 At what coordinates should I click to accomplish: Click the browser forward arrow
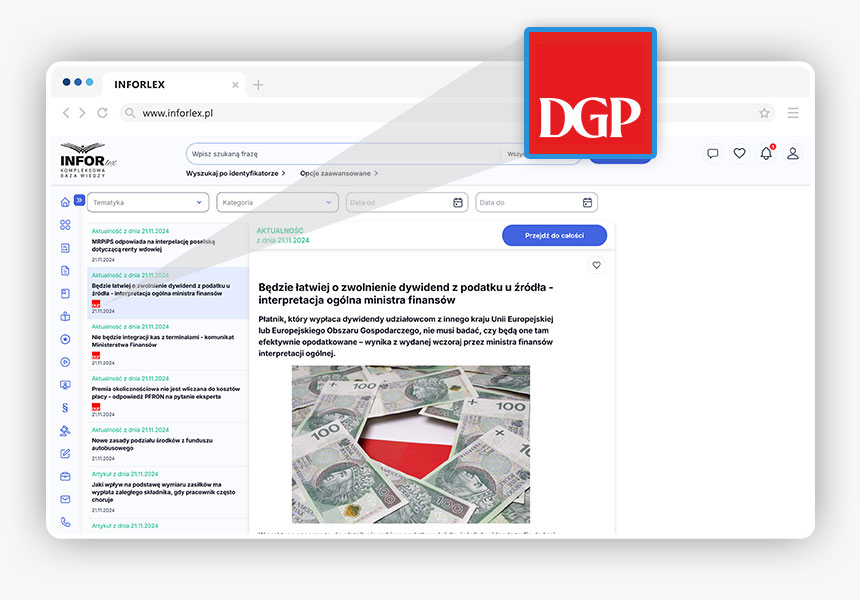pyautogui.click(x=82, y=112)
